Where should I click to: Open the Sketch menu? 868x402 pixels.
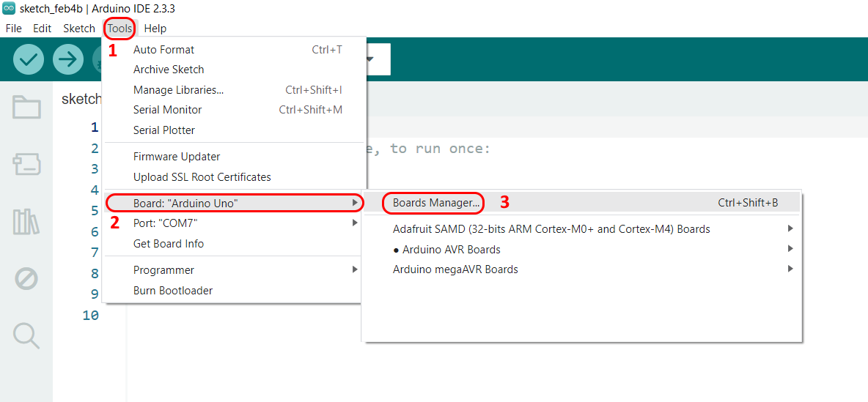click(x=79, y=29)
